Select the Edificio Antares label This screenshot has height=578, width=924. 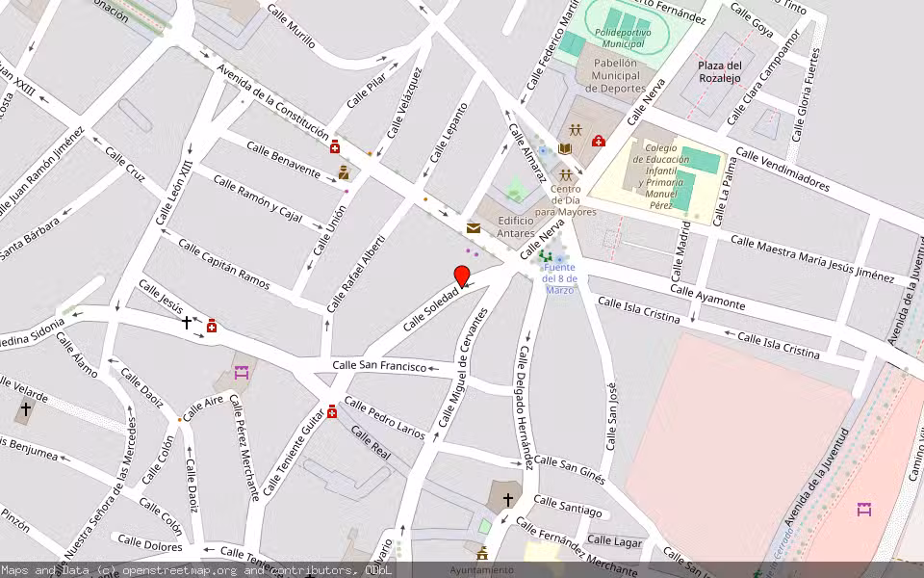[x=516, y=226]
